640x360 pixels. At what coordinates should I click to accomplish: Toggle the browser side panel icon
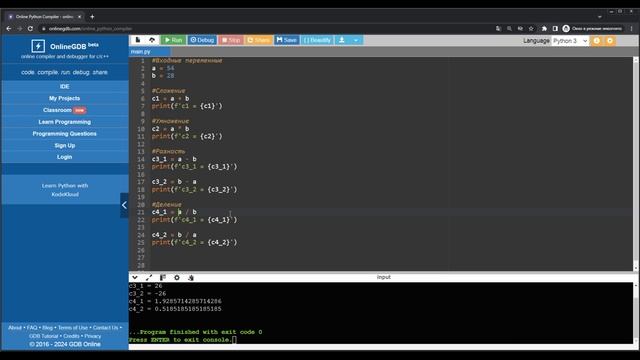555,29
